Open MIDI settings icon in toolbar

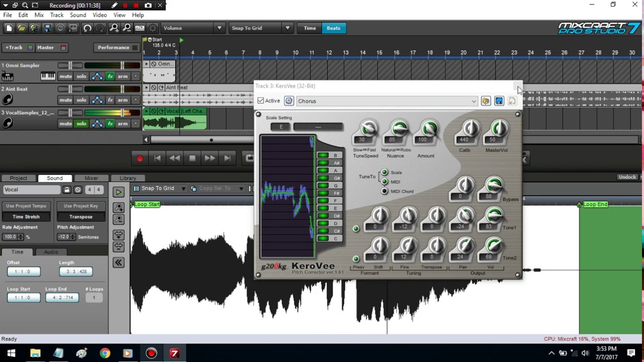tap(140, 28)
